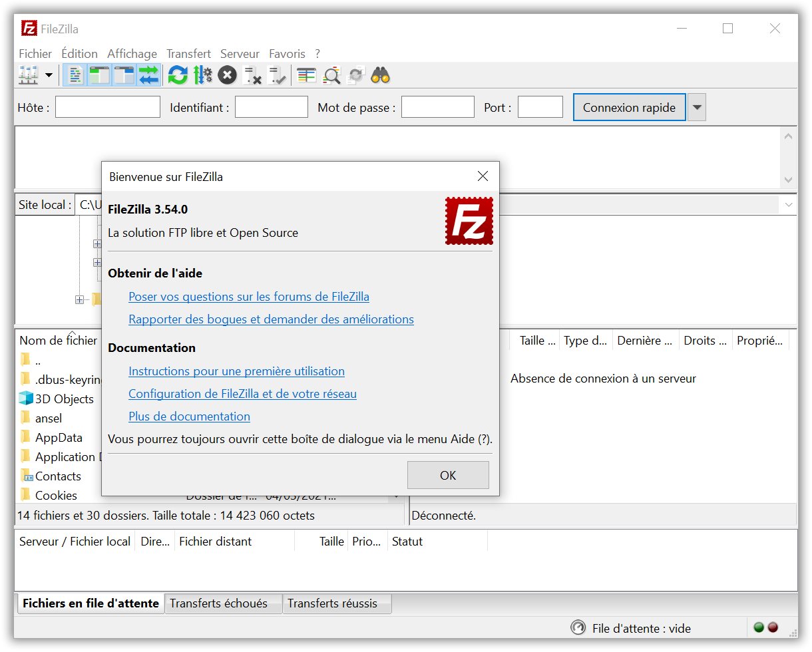Image resolution: width=812 pixels, height=652 pixels.
Task: Toggle the local directory tree display
Action: pyautogui.click(x=100, y=75)
